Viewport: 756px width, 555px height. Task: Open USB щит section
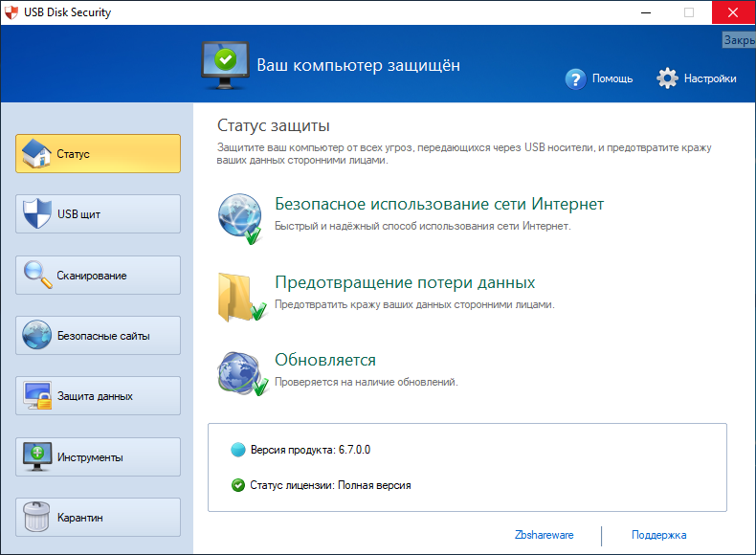point(98,214)
